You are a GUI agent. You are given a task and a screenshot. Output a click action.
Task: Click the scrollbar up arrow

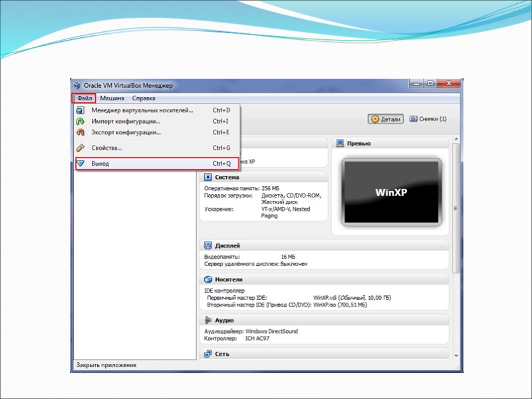(x=456, y=139)
